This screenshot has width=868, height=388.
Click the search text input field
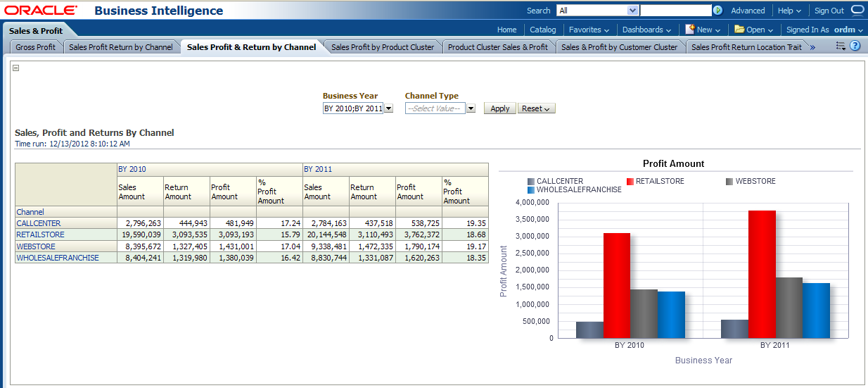click(675, 11)
